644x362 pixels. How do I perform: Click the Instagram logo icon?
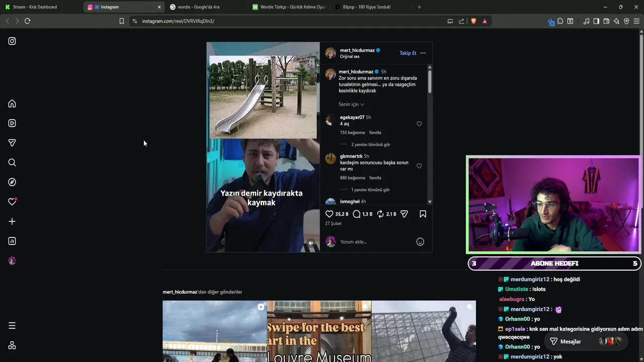pyautogui.click(x=12, y=41)
